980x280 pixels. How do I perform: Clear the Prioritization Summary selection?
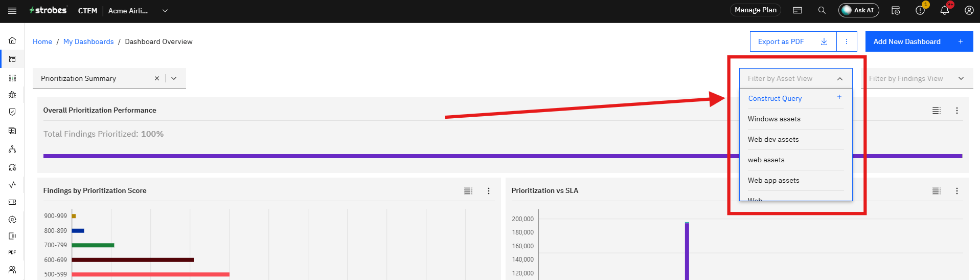pos(157,78)
